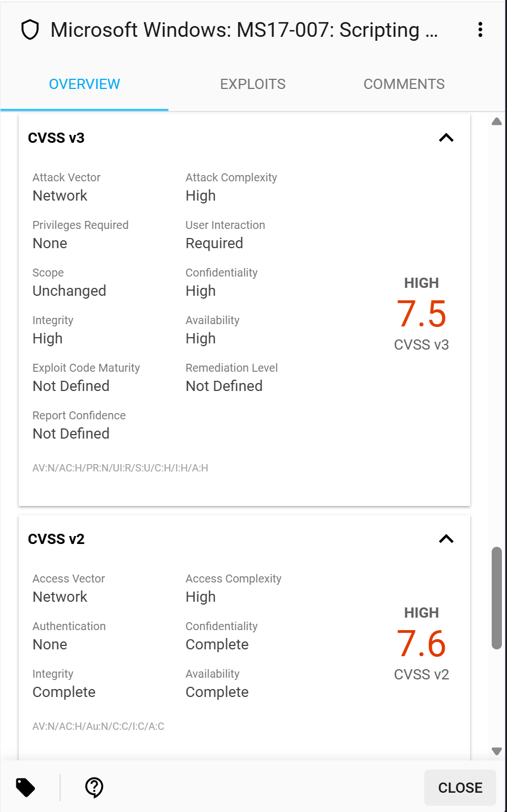Select the CVSS v2 vector string text
This screenshot has height=812, width=507.
pyautogui.click(x=98, y=726)
